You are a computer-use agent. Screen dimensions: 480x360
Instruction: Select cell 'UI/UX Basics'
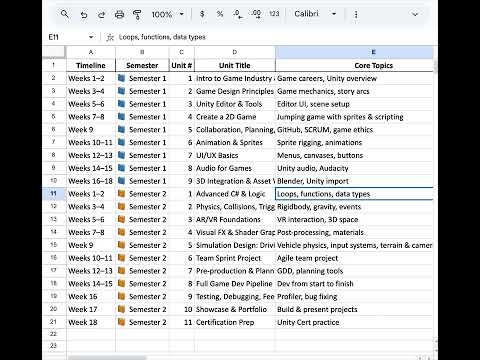pos(235,155)
